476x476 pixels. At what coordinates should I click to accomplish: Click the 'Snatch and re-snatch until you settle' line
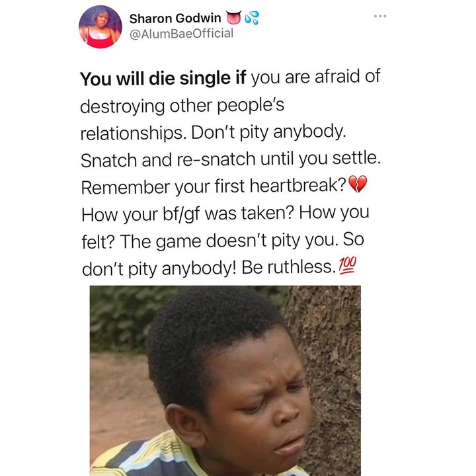click(231, 159)
